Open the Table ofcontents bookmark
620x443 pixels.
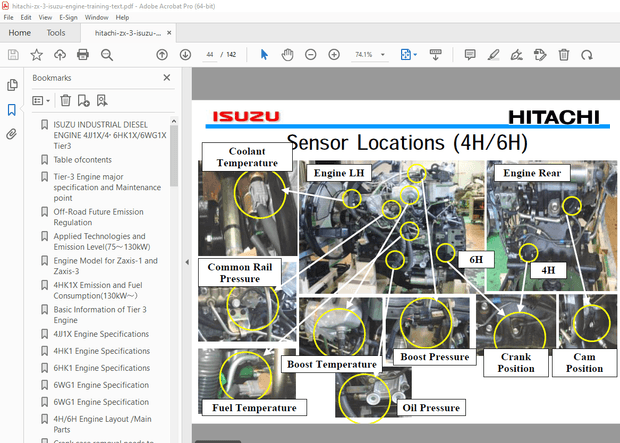coord(83,160)
